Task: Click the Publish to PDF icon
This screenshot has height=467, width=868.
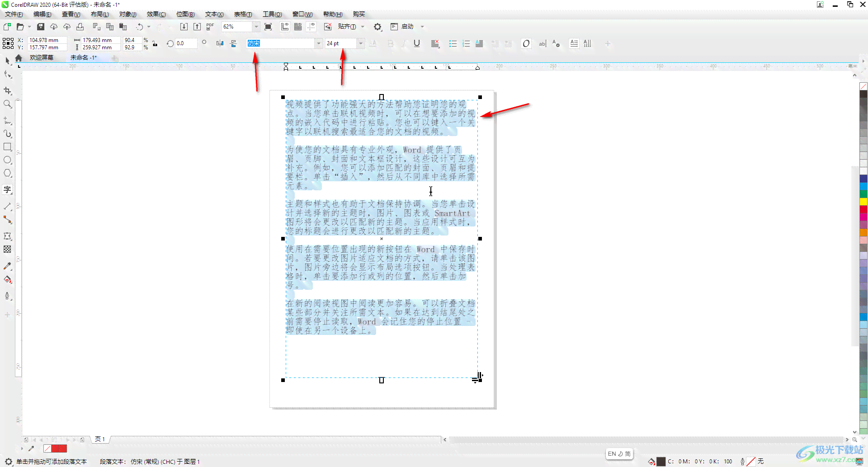Action: (210, 27)
